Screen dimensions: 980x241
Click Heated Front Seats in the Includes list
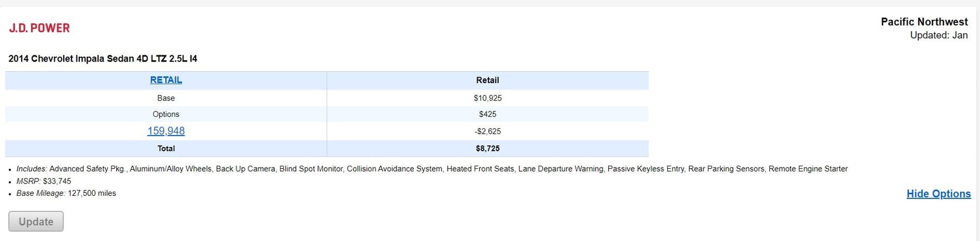(x=480, y=169)
